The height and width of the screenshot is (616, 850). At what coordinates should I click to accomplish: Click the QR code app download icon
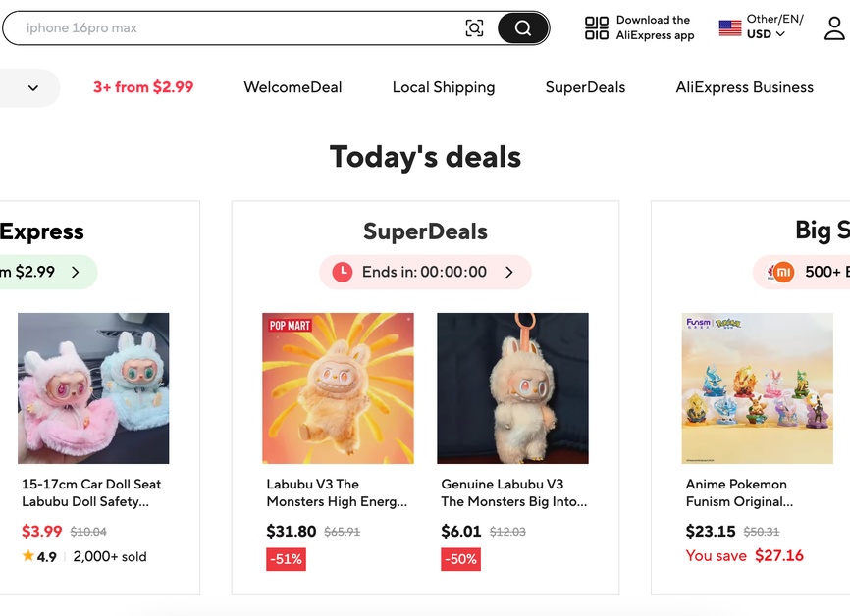(595, 27)
